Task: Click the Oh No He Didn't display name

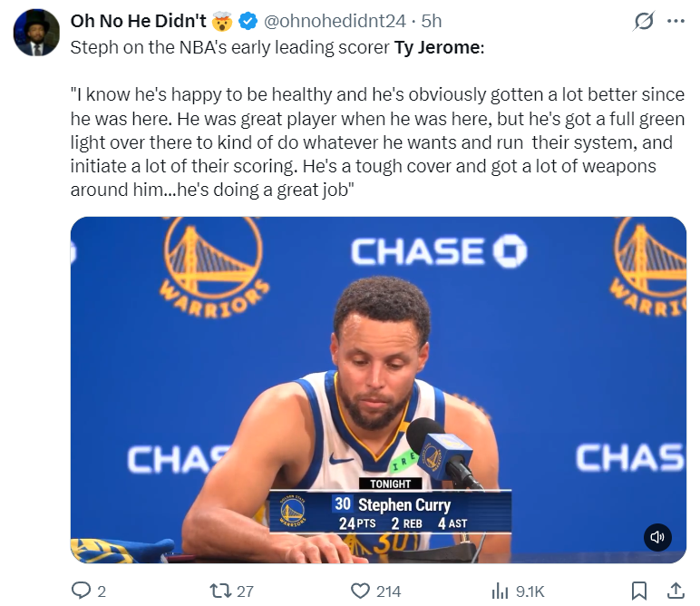Action: pos(139,21)
